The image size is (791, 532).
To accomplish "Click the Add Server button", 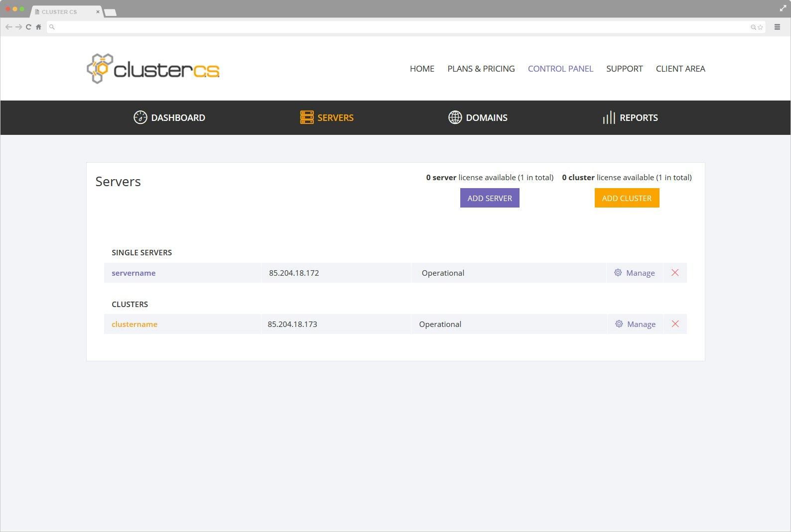I will [490, 198].
